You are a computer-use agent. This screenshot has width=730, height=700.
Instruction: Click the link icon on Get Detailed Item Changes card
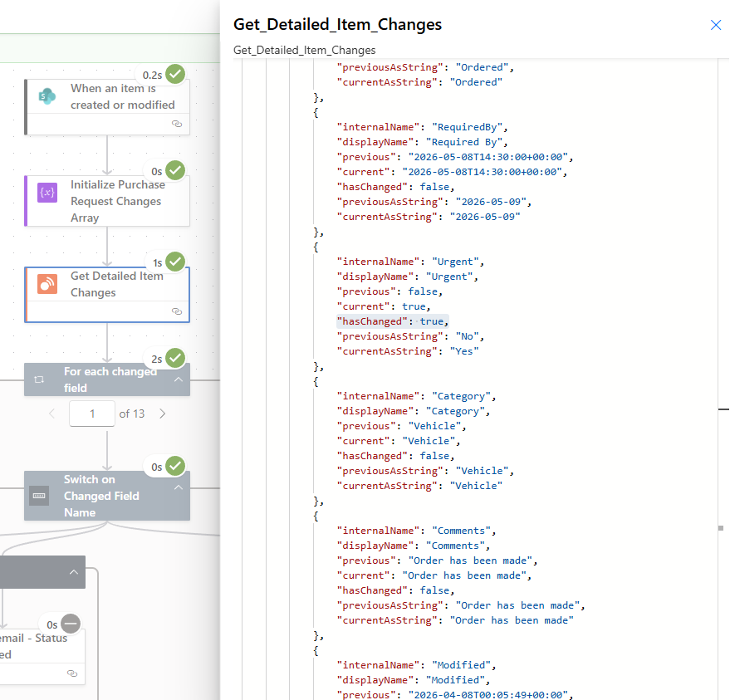pos(177,311)
